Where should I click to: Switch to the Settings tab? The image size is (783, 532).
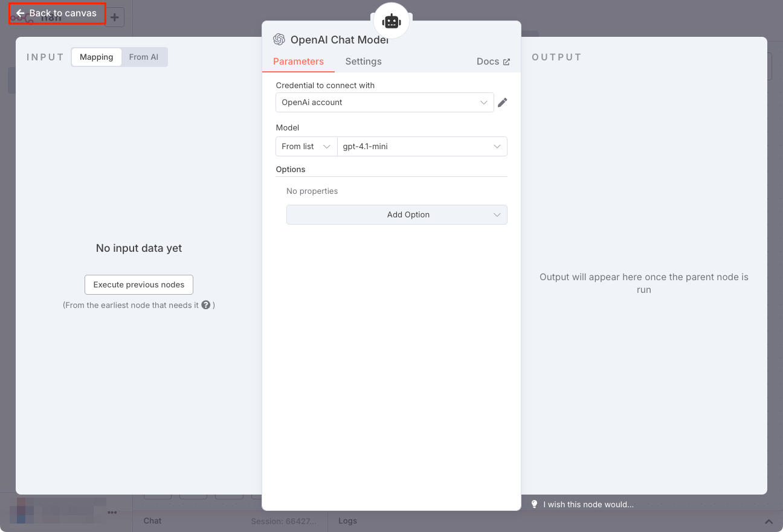pos(363,62)
